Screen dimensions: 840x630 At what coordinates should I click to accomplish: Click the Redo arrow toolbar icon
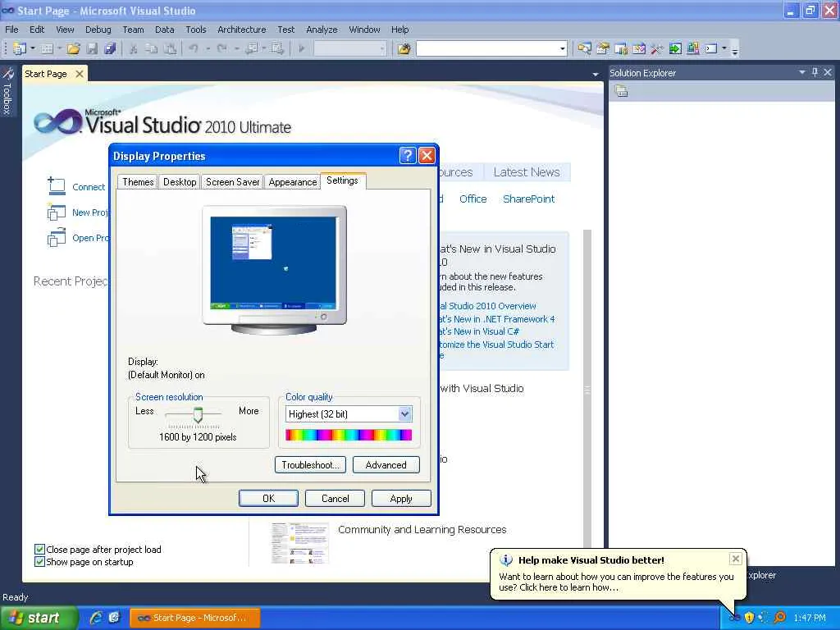221,48
